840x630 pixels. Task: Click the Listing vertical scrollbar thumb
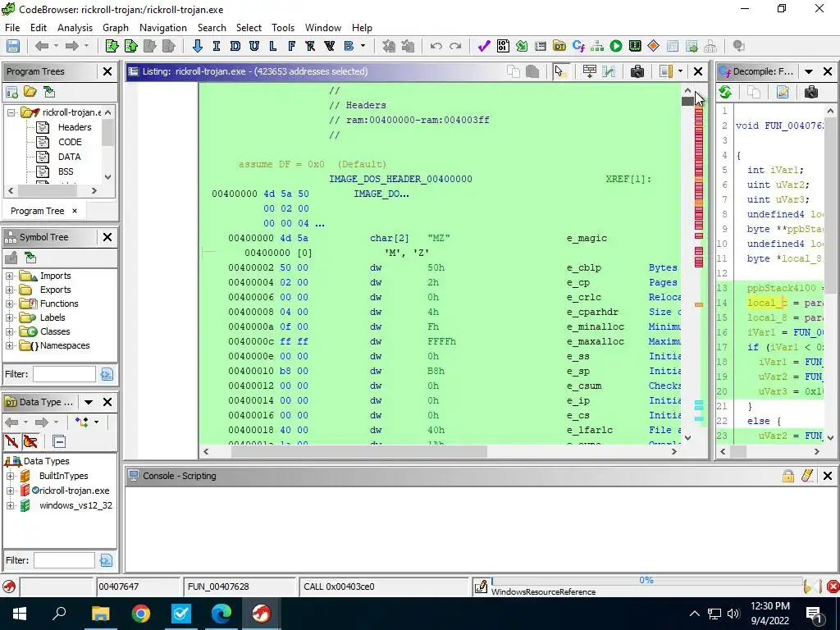(688, 101)
